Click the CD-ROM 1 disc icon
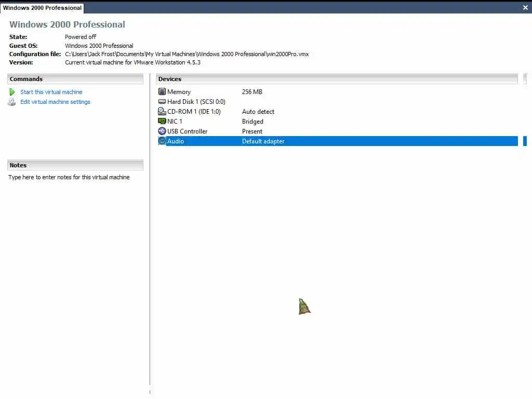The height and width of the screenshot is (399, 532). pyautogui.click(x=162, y=111)
